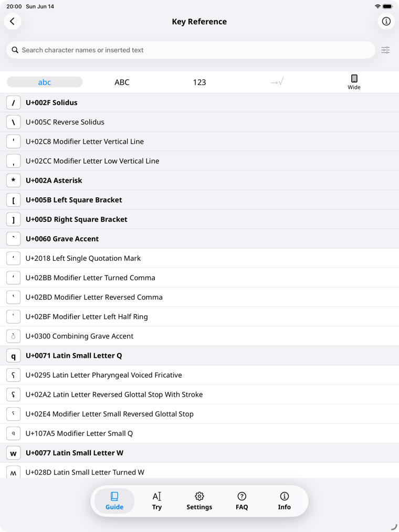
Task: Open the info circle button top right
Action: [386, 22]
